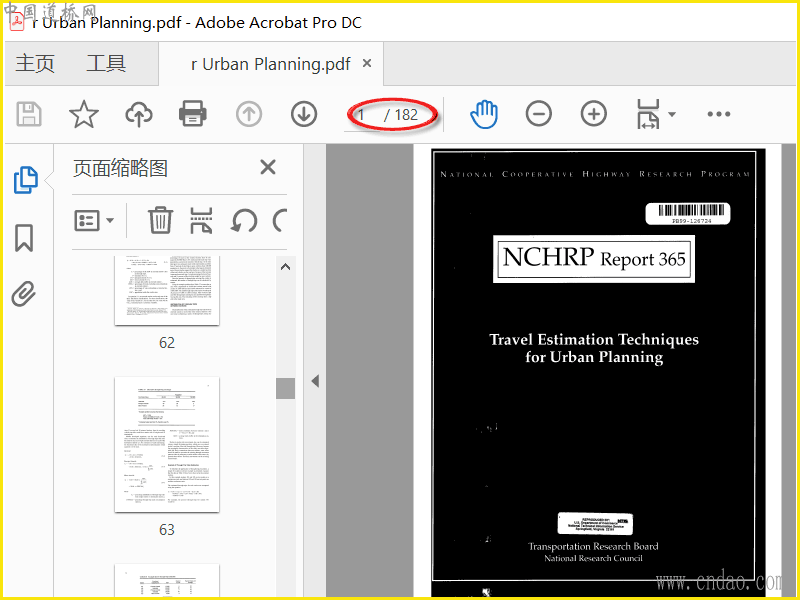Delete selected pages with trash icon
This screenshot has width=800, height=600.
click(161, 220)
